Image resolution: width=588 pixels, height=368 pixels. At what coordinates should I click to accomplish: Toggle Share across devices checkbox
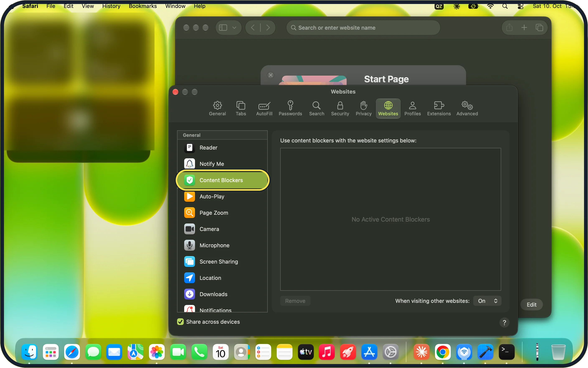[180, 322]
